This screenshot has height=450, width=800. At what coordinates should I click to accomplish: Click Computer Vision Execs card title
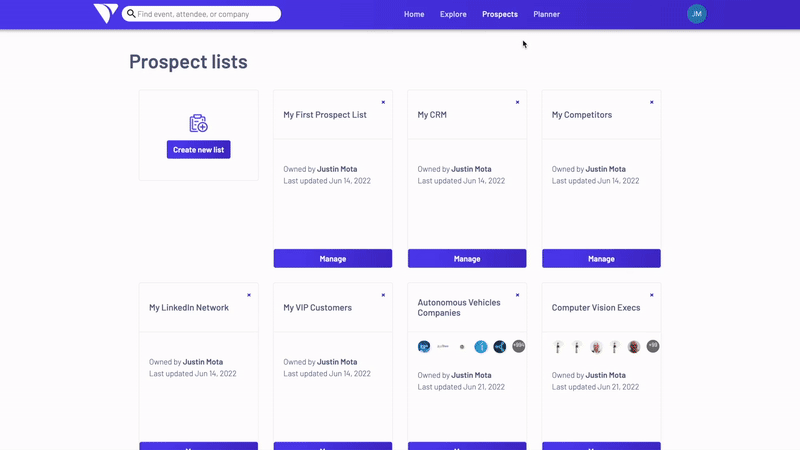(x=596, y=308)
